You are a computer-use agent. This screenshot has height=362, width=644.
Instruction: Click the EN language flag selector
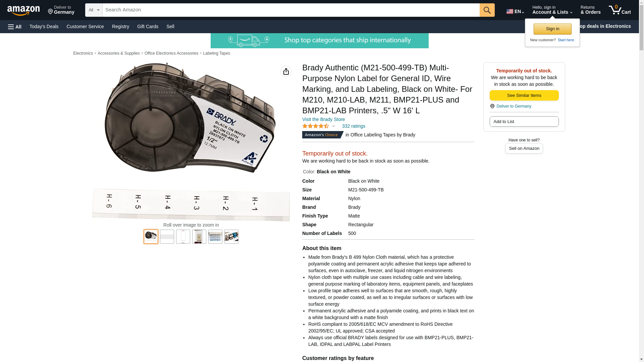(515, 11)
